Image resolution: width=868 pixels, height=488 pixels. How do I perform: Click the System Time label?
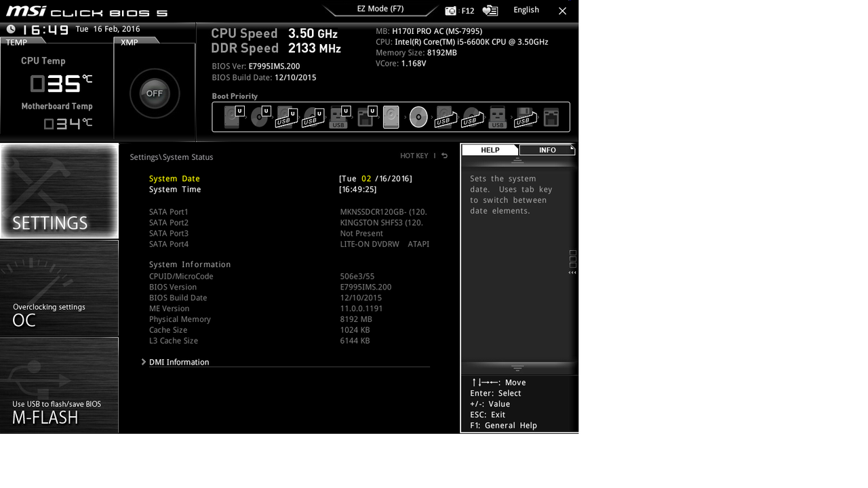point(175,190)
